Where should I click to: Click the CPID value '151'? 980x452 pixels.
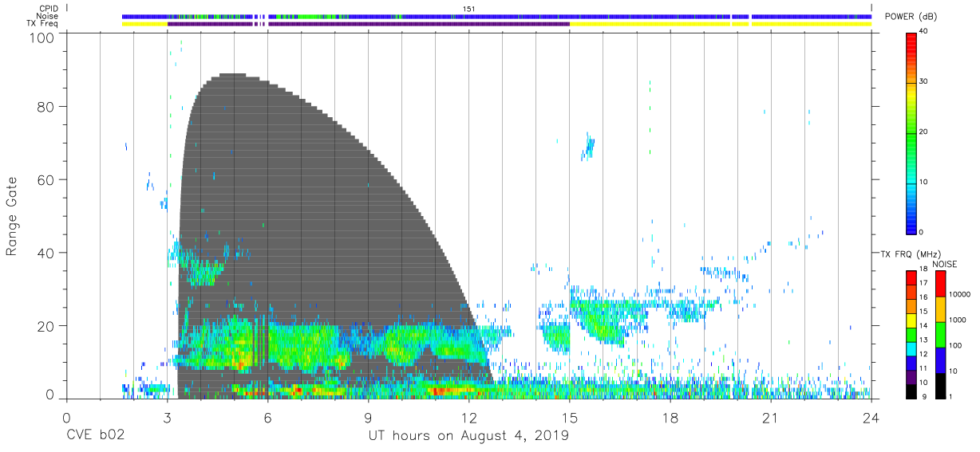(469, 8)
